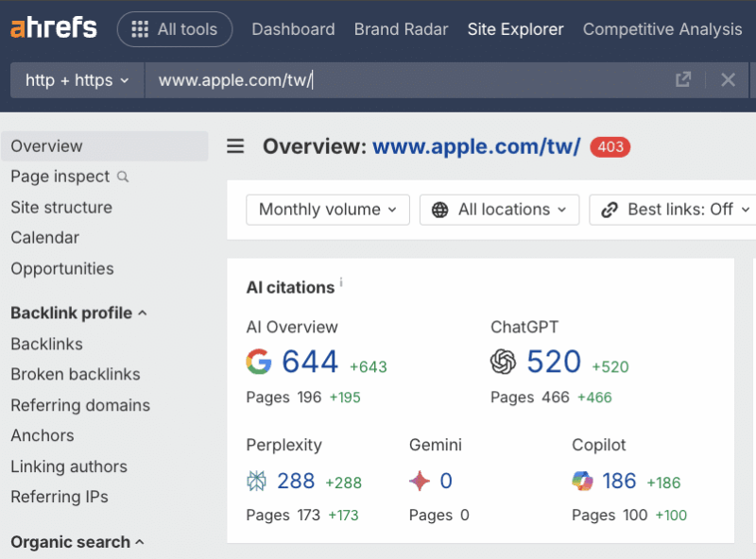Click the AI citations info icon
The height and width of the screenshot is (559, 756).
[341, 282]
